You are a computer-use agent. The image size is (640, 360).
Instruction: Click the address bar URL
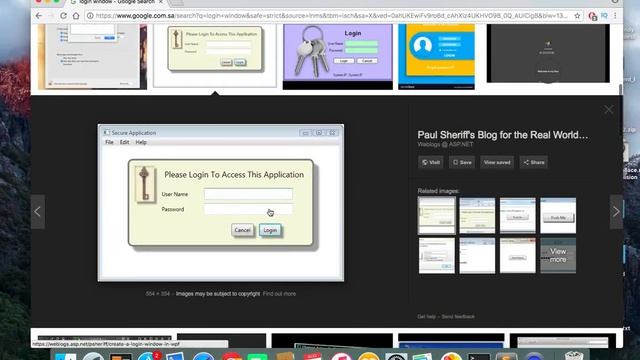tap(331, 16)
